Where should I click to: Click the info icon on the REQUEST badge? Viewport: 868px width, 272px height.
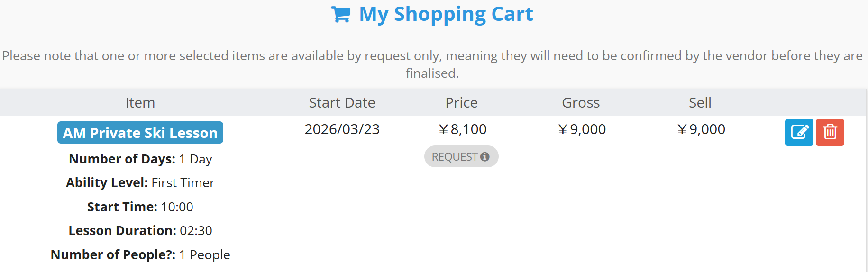point(484,157)
